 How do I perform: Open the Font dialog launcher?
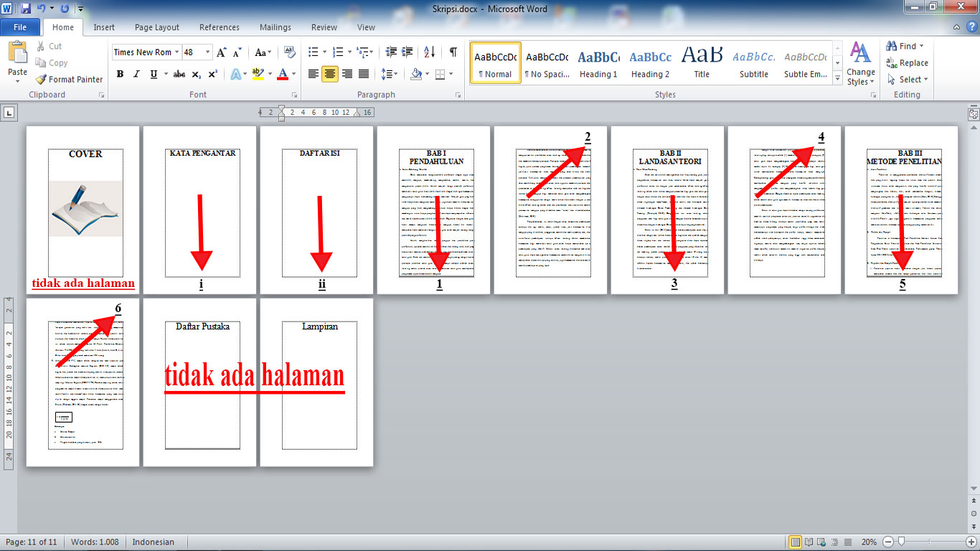295,95
